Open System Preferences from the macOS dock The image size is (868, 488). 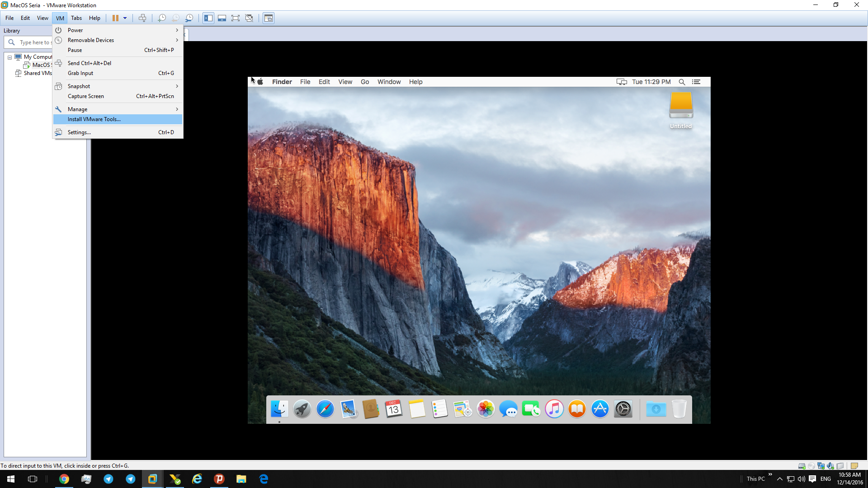click(623, 409)
